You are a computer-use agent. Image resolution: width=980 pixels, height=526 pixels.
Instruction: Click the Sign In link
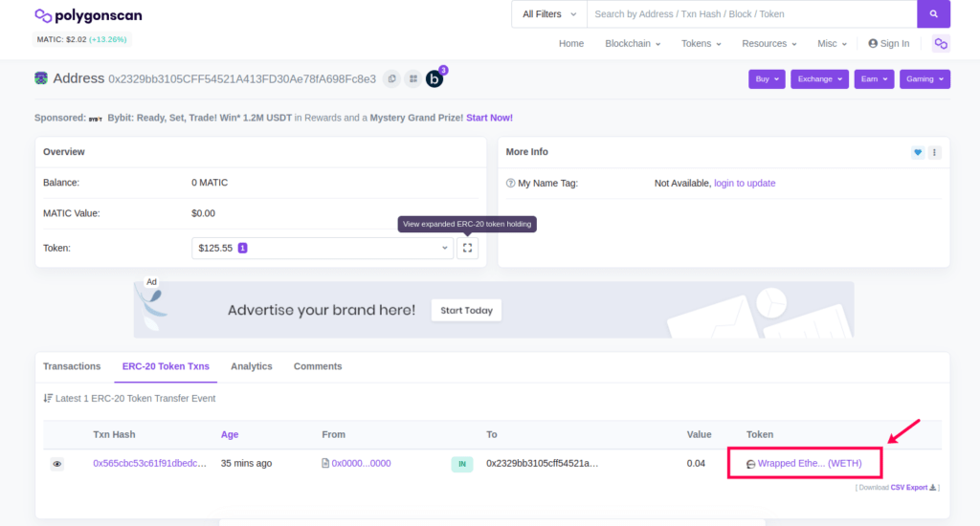click(x=889, y=44)
